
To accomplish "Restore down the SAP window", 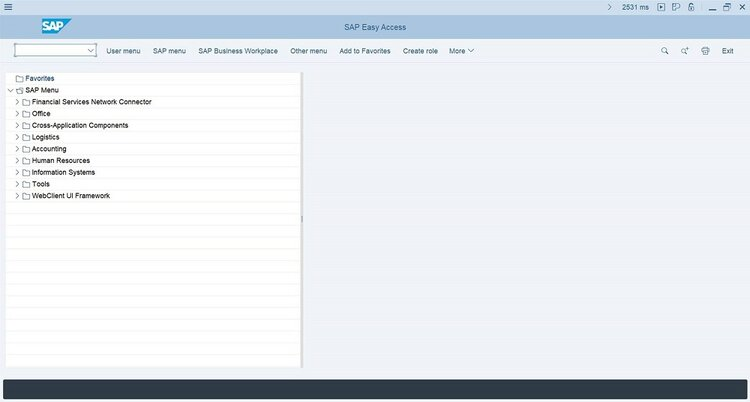I will (x=727, y=7).
